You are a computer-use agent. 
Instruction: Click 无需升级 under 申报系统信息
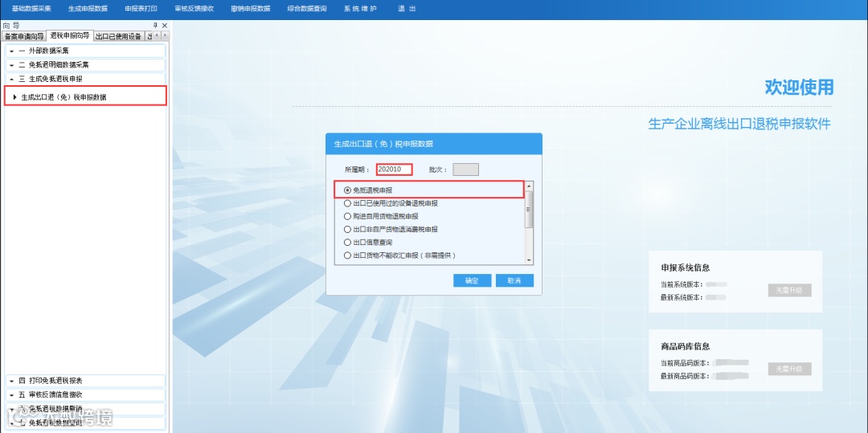[x=789, y=290]
